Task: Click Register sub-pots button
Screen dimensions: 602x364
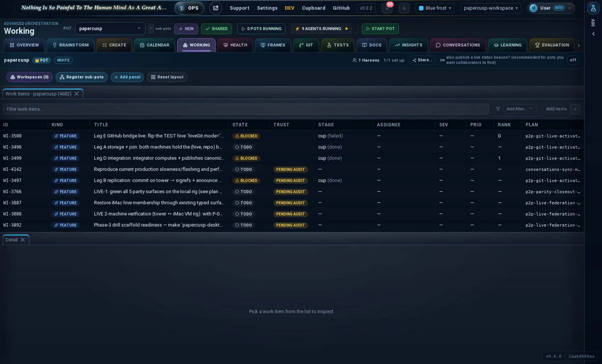Action: [x=81, y=77]
